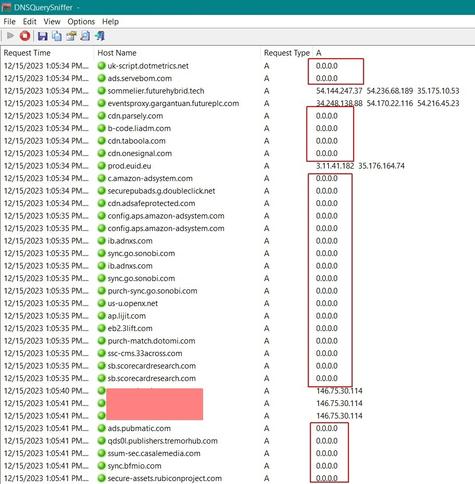The image size is (475, 484).
Task: Click green icon next to ap.lijit.com
Action: (101, 316)
